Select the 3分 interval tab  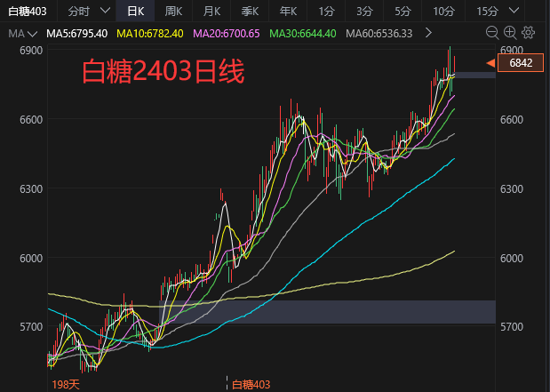pyautogui.click(x=364, y=12)
